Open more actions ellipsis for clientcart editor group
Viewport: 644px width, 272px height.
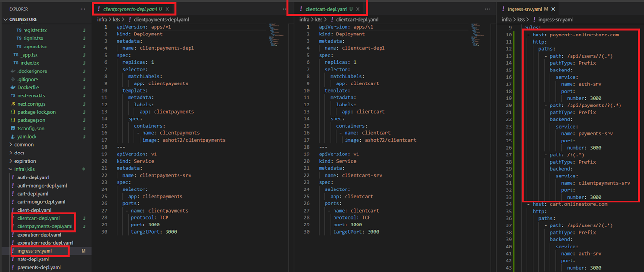point(488,9)
